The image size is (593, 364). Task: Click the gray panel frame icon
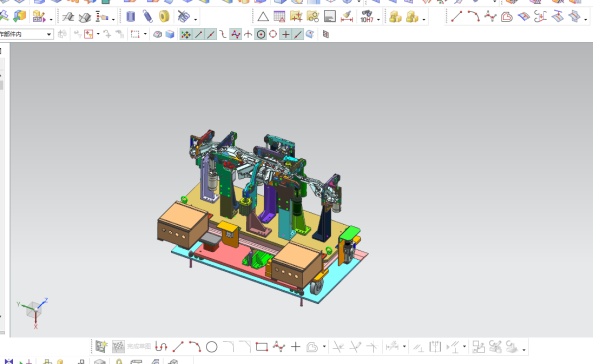coord(330,17)
